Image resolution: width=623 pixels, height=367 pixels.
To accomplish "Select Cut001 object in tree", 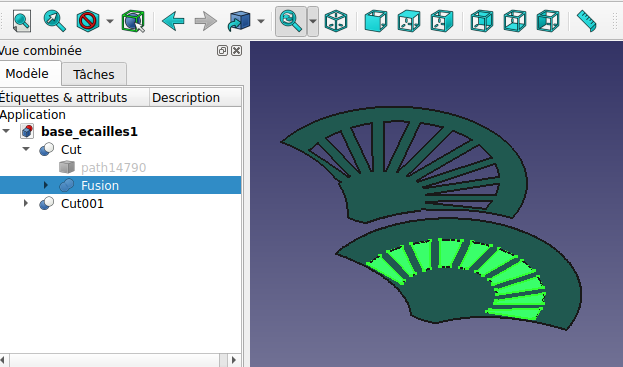I will (82, 204).
